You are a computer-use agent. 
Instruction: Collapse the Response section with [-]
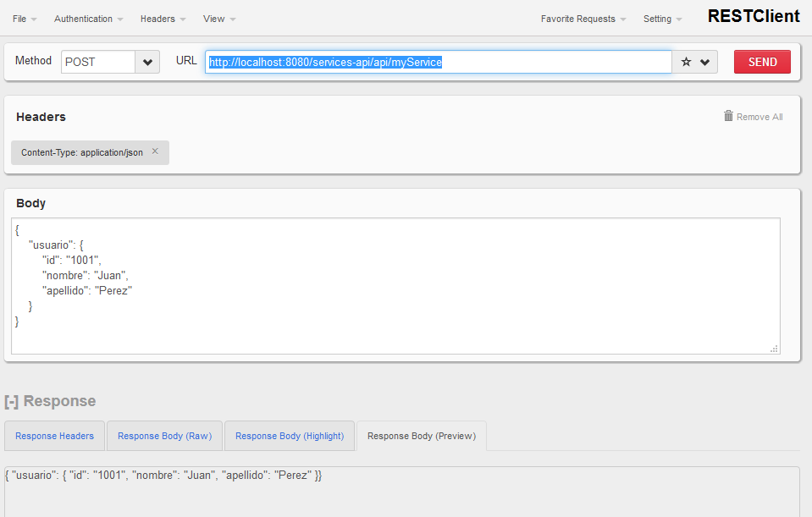tap(11, 402)
